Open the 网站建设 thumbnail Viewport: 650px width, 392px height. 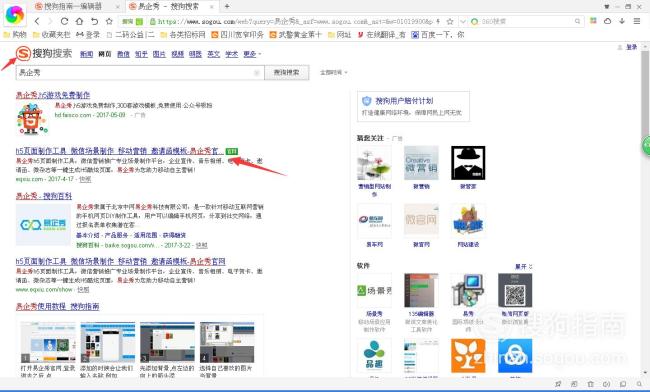pos(468,221)
